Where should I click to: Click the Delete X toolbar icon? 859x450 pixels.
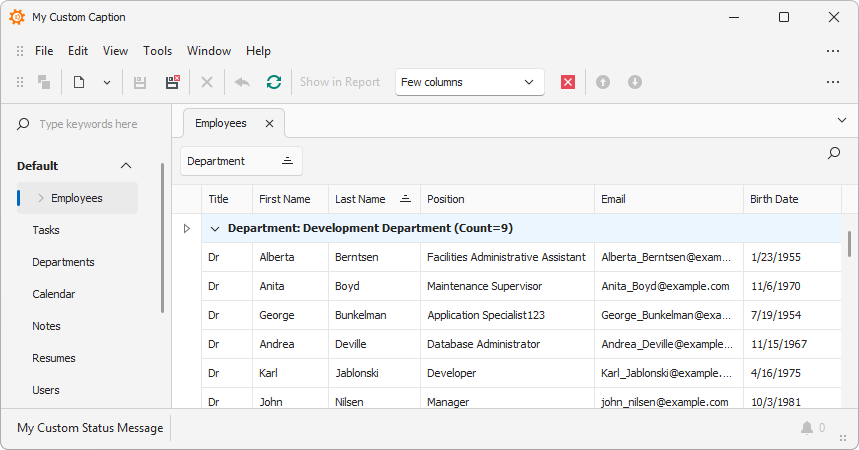207,82
